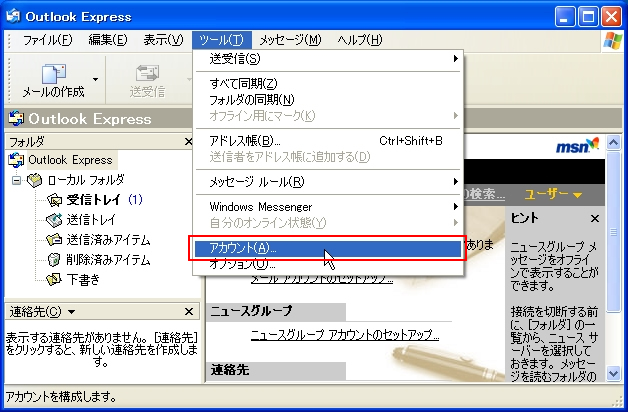Choose すべて同期(Z) from the menu

pos(328,84)
